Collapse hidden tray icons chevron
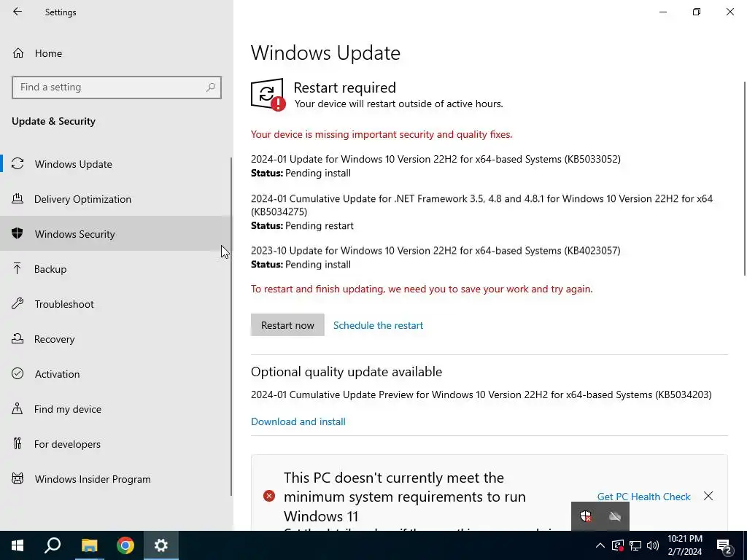747x560 pixels. tap(600, 545)
